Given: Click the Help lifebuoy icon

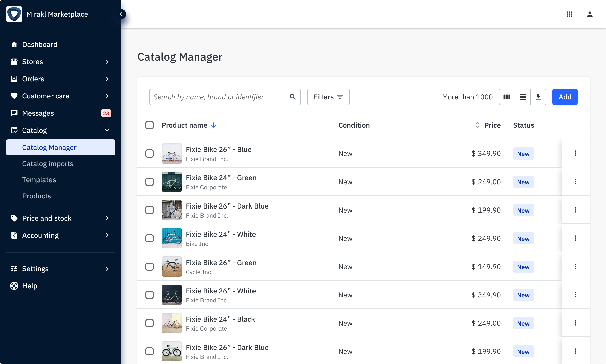Looking at the screenshot, I should (x=14, y=286).
